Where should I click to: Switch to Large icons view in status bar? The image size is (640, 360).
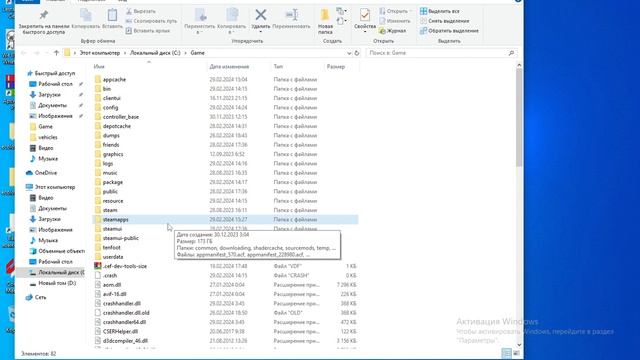[x=516, y=353]
